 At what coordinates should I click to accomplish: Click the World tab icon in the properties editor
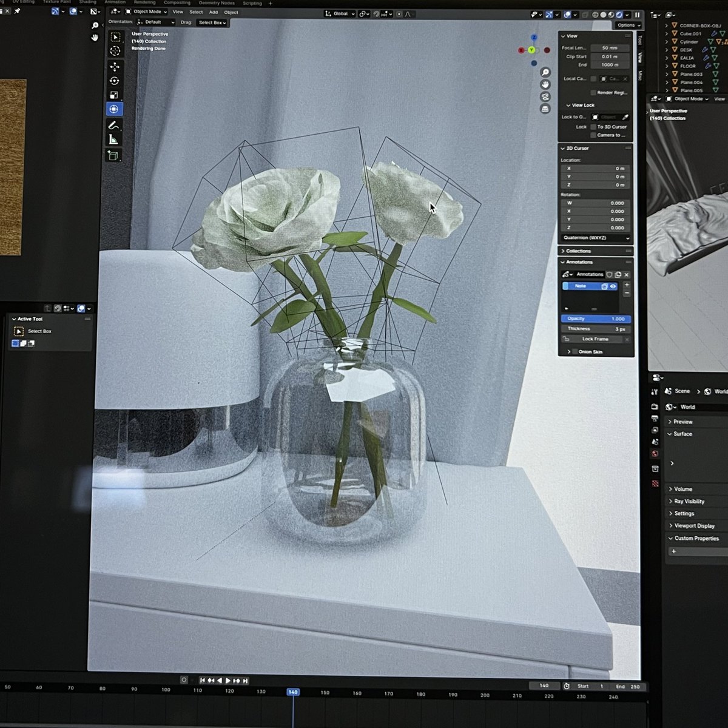coord(655,454)
